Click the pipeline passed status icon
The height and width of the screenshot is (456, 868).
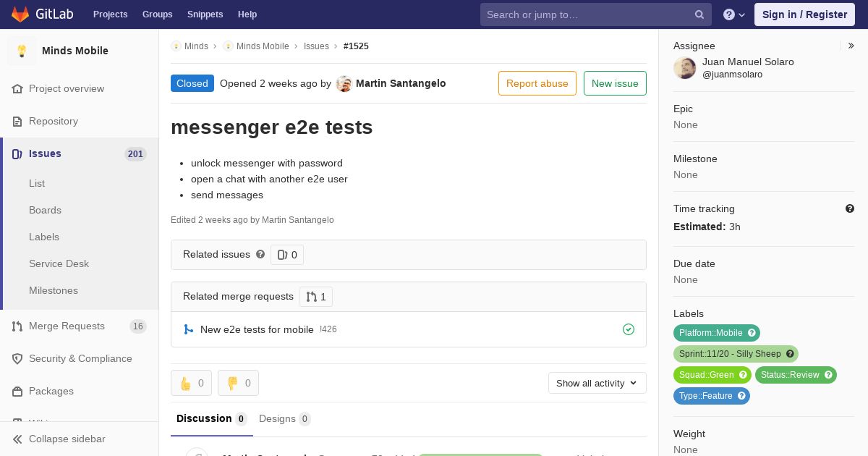point(629,329)
